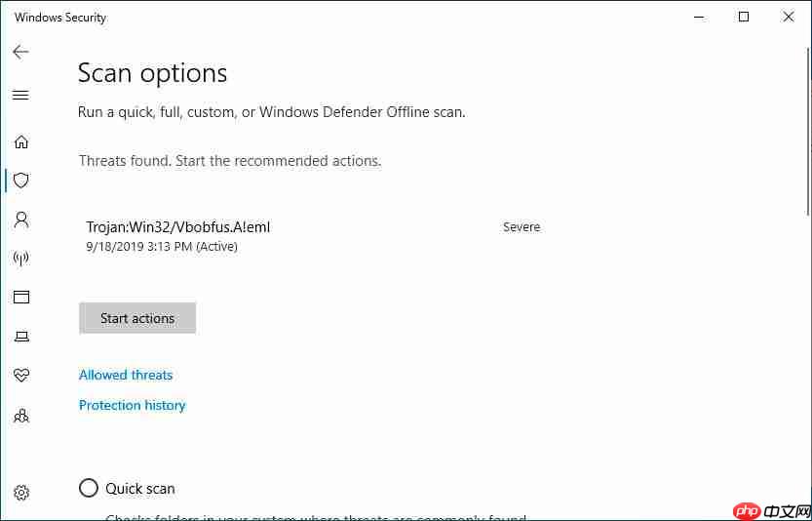Open the Protection history link
Viewport: 812px width, 521px height.
[x=132, y=405]
